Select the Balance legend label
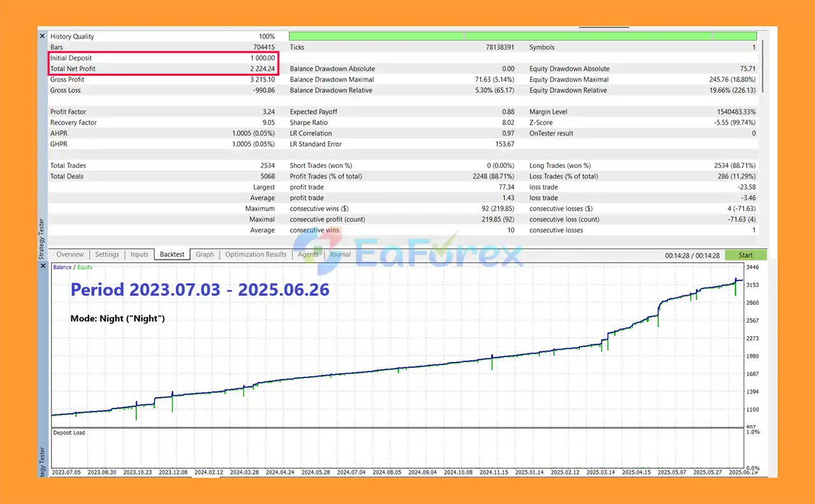Image resolution: width=815 pixels, height=504 pixels. pyautogui.click(x=62, y=267)
